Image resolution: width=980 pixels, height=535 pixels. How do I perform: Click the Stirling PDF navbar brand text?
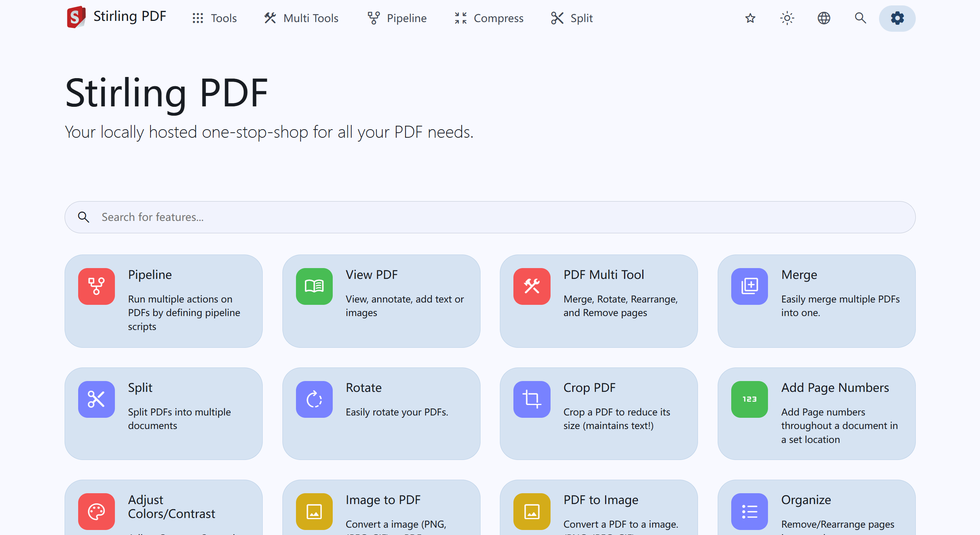click(130, 16)
